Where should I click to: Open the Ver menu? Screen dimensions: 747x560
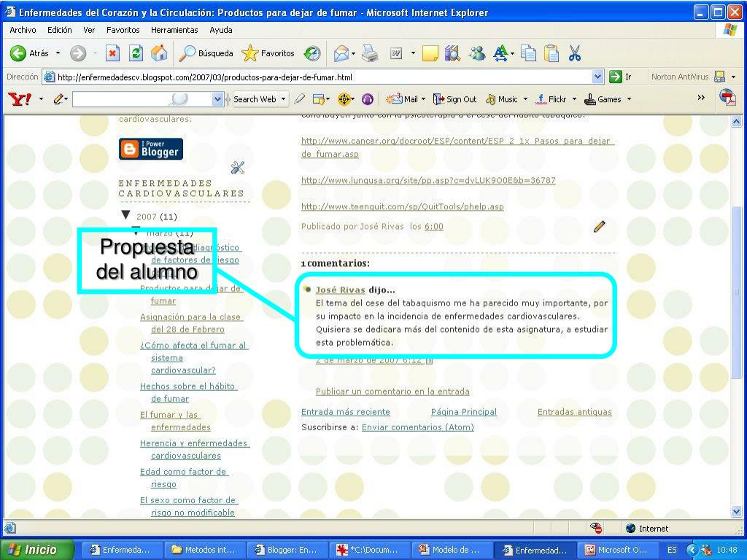click(x=89, y=29)
